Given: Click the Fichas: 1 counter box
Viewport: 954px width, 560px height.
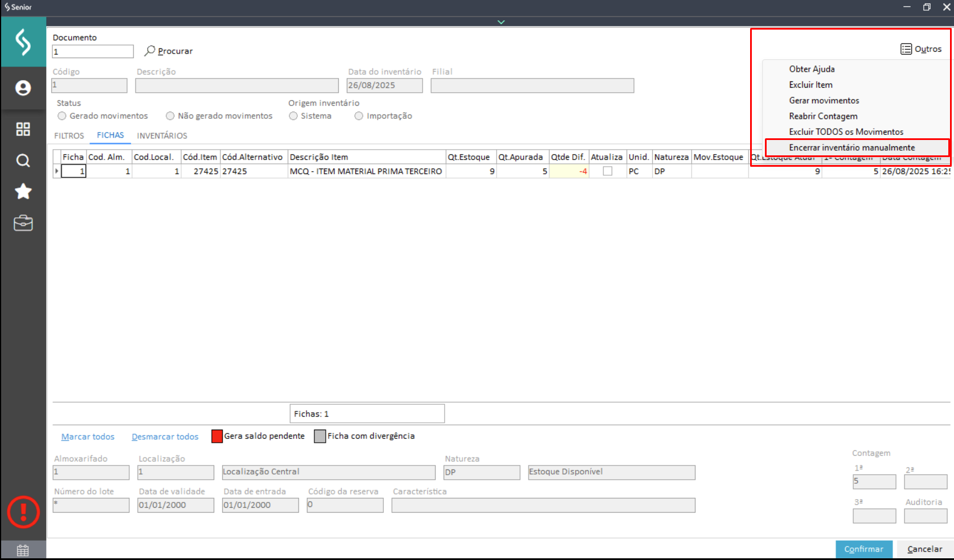Looking at the screenshot, I should coord(367,414).
